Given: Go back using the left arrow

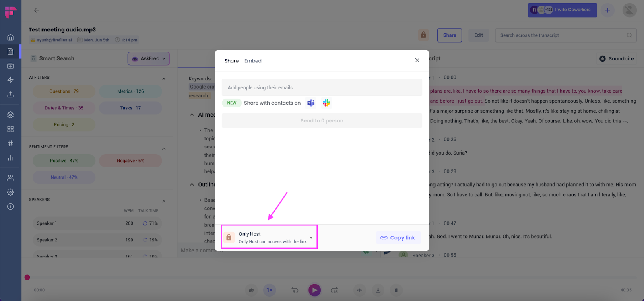Looking at the screenshot, I should (x=36, y=10).
